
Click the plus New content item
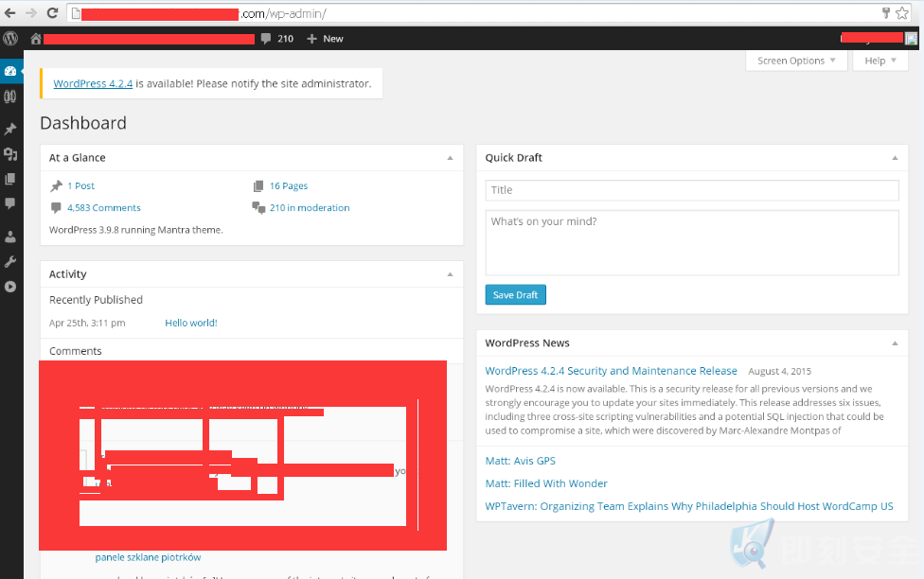[325, 39]
